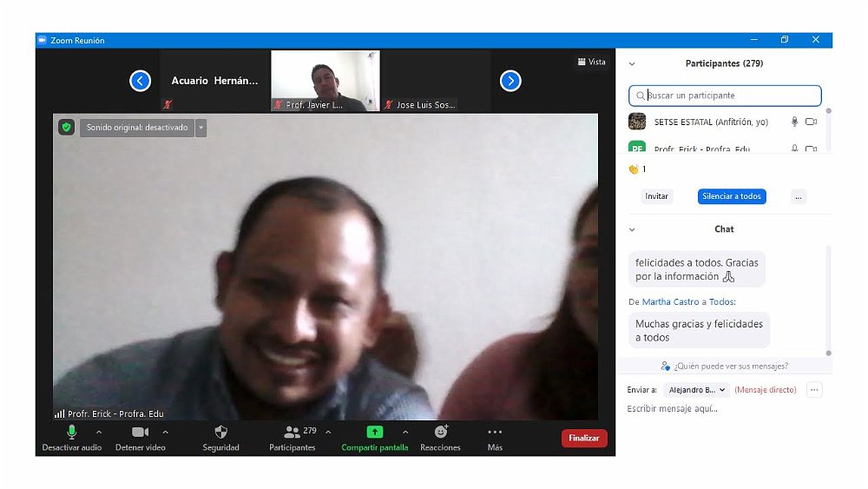868x489 pixels.
Task: Go to previous video gallery page arrow
Action: pyautogui.click(x=140, y=81)
